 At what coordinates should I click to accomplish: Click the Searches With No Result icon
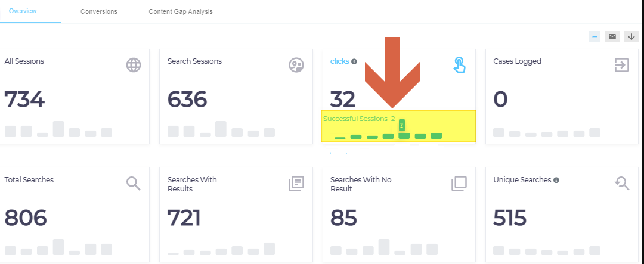(459, 184)
